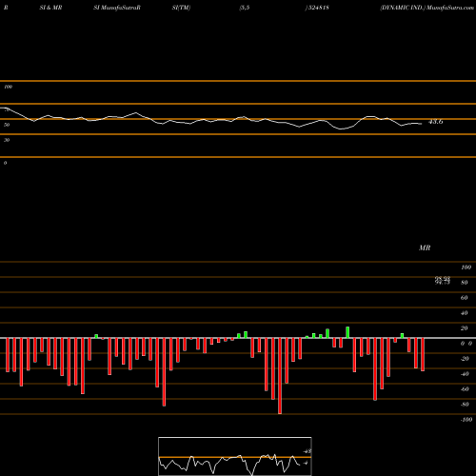Click the longest red bar reaching the -100 level
The height and width of the screenshot is (476, 476).
click(280, 376)
